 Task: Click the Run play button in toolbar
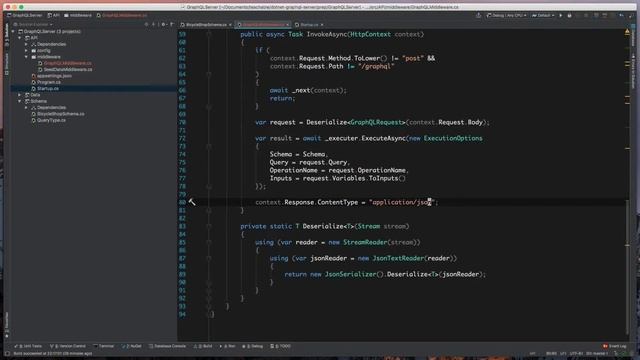point(560,16)
